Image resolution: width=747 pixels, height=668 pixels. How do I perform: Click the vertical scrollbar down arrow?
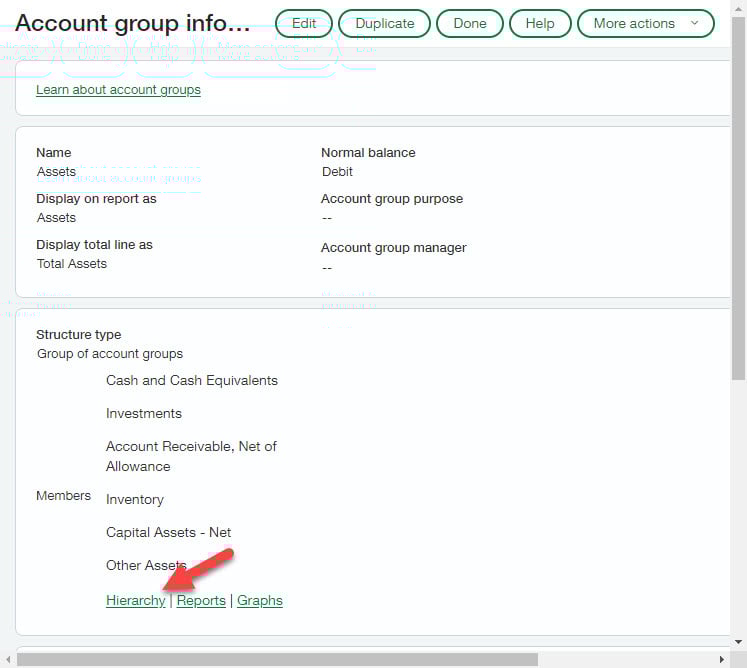(x=739, y=643)
